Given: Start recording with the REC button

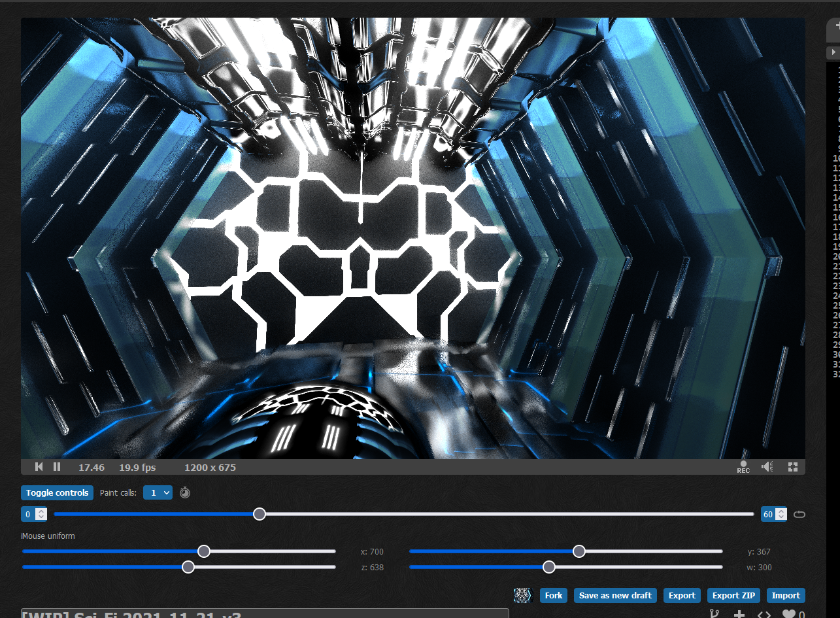Looking at the screenshot, I should click(743, 467).
